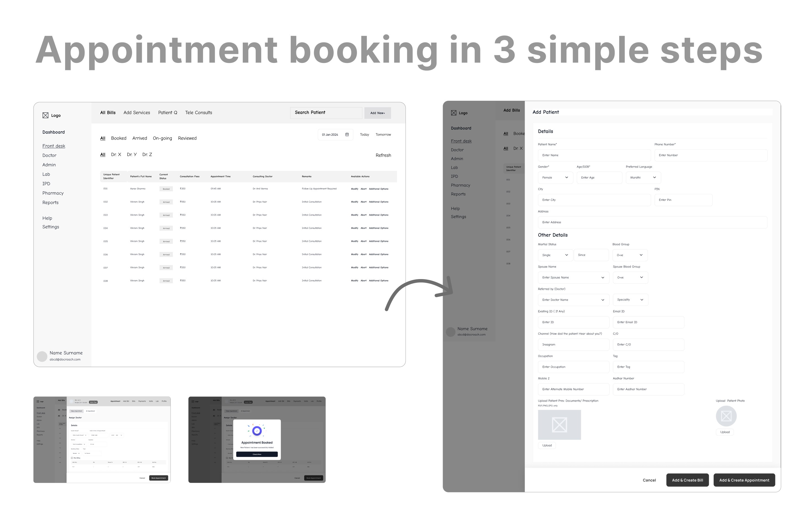
Task: Switch to the Patient Q tab
Action: pyautogui.click(x=167, y=113)
